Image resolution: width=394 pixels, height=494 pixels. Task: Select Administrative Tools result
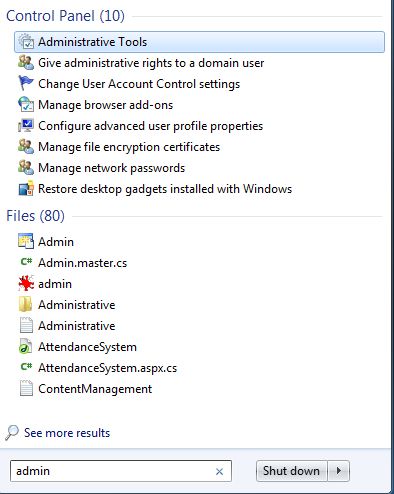tap(199, 42)
